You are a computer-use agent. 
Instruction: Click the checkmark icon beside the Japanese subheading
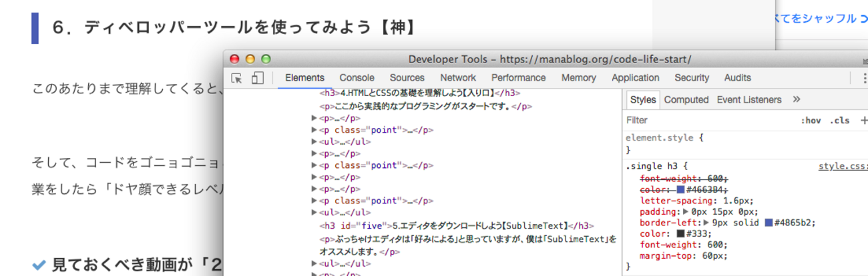click(39, 265)
